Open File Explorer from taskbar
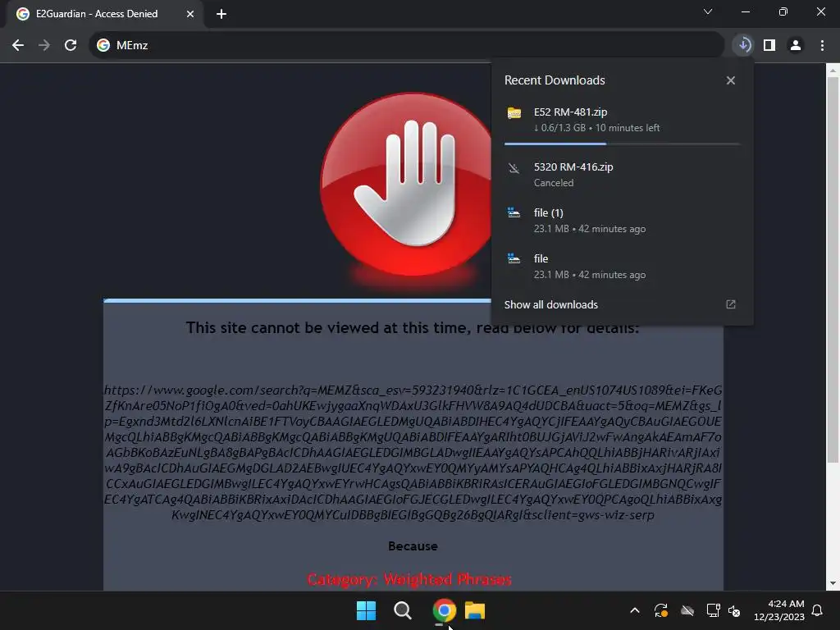This screenshot has width=840, height=630. [475, 610]
